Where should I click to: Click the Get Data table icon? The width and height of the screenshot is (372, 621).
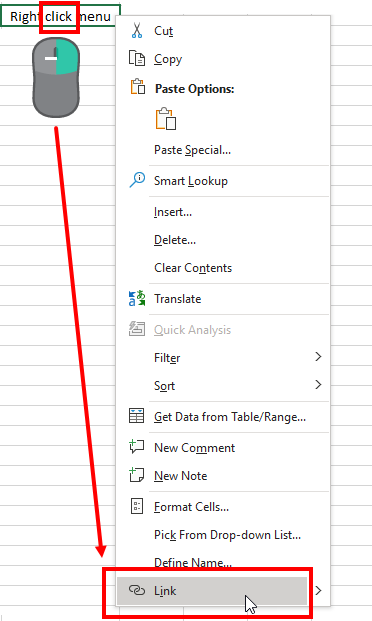pos(137,416)
